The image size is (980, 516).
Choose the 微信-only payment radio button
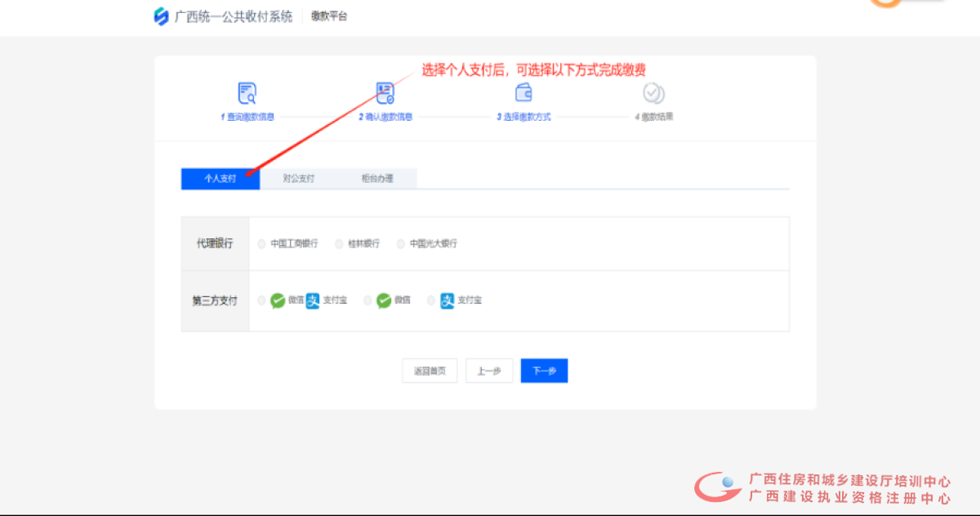pos(367,300)
